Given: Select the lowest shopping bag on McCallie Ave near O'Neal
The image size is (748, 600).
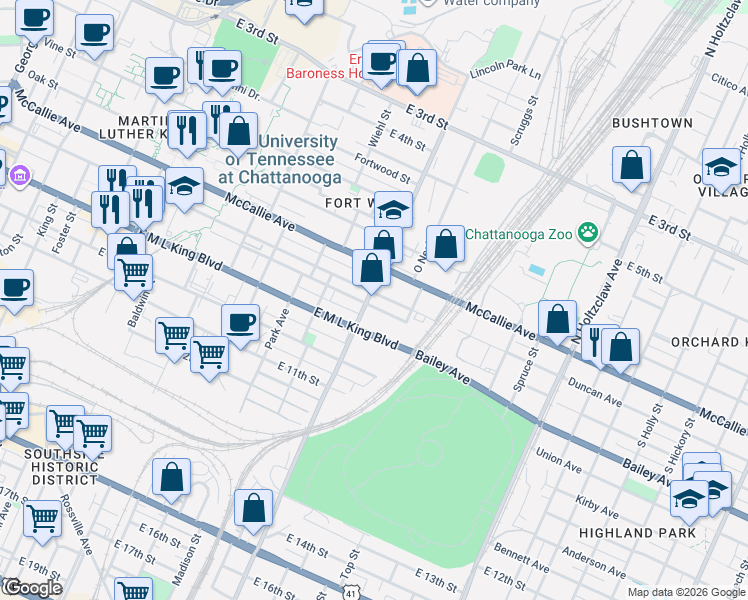Looking at the screenshot, I should (371, 270).
